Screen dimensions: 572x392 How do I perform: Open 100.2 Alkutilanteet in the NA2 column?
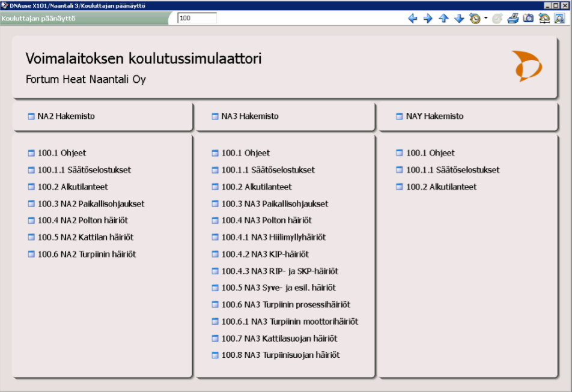pyautogui.click(x=68, y=187)
